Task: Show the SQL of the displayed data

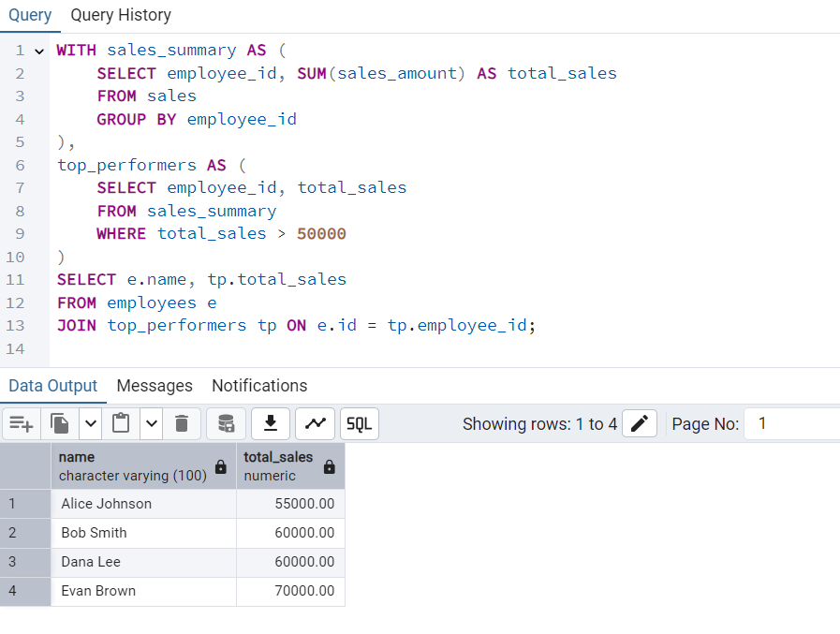Action: click(x=359, y=423)
